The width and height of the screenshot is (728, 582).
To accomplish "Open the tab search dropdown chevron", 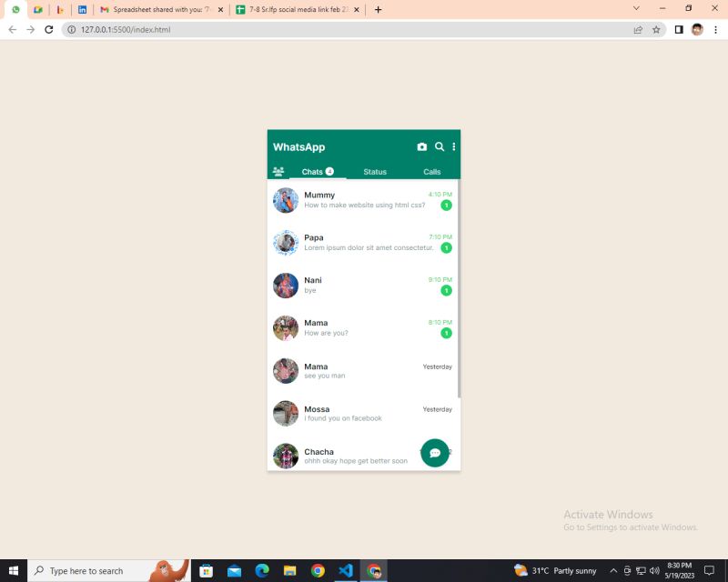I will 636,8.
